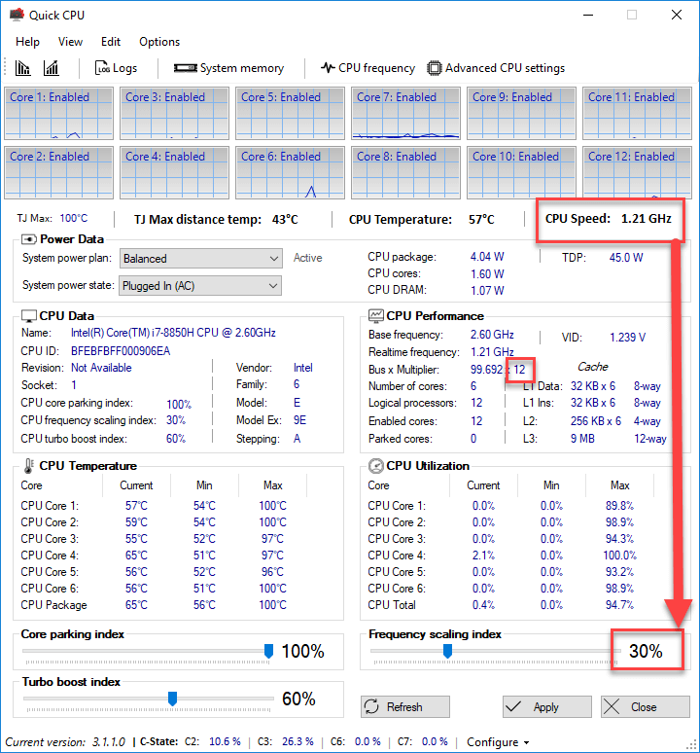The image size is (700, 753).
Task: Select the Core 7 usage graph
Action: point(405,113)
